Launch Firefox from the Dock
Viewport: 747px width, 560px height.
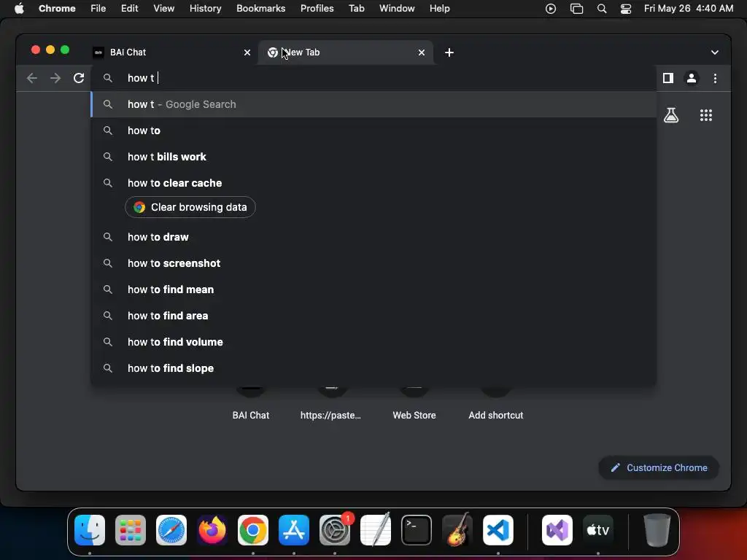pos(212,530)
